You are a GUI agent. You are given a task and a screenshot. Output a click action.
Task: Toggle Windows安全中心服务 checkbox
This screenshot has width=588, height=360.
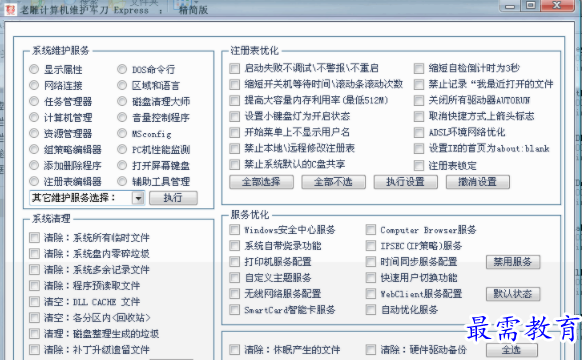coord(235,230)
